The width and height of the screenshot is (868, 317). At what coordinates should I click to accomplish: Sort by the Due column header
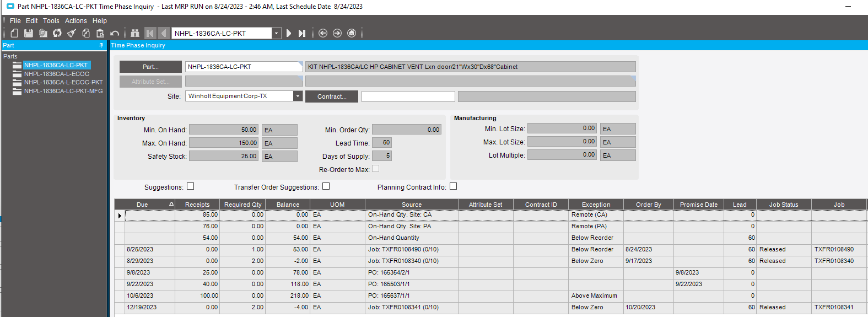coord(142,205)
